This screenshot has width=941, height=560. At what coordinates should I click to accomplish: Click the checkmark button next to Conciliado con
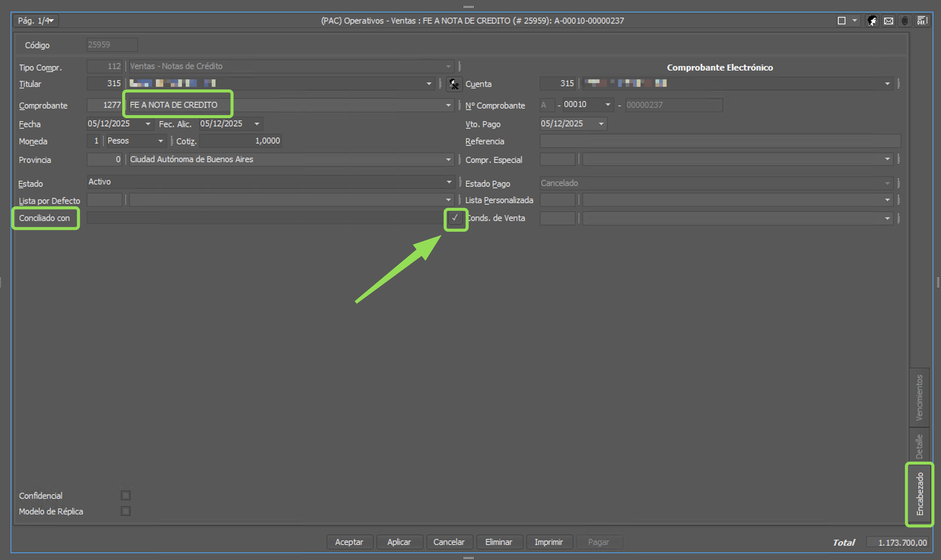pyautogui.click(x=455, y=218)
